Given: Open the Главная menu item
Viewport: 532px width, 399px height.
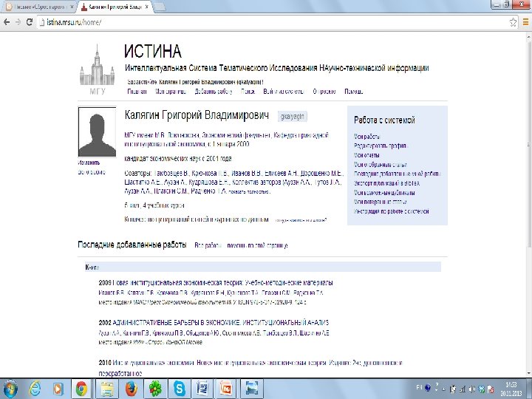Looking at the screenshot, I should click(137, 92).
